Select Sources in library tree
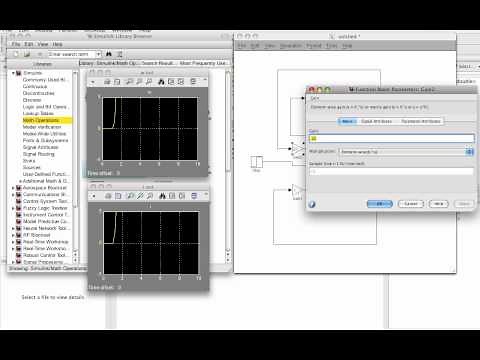The width and height of the screenshot is (480, 360). tap(32, 167)
